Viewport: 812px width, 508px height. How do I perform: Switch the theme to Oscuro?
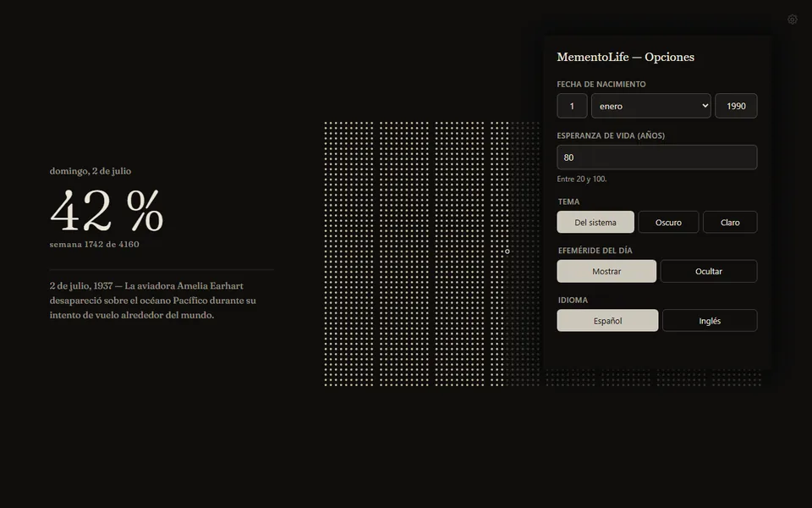668,222
